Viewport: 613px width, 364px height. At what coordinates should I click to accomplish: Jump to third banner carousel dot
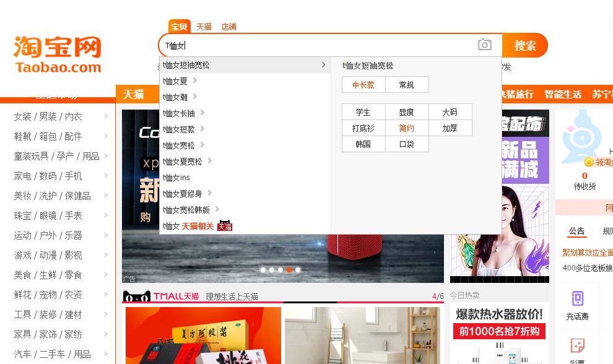coord(280,270)
